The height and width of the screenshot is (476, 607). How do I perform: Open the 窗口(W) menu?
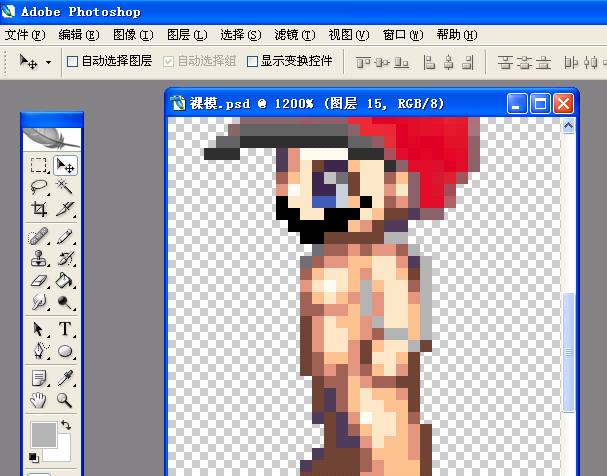403,35
